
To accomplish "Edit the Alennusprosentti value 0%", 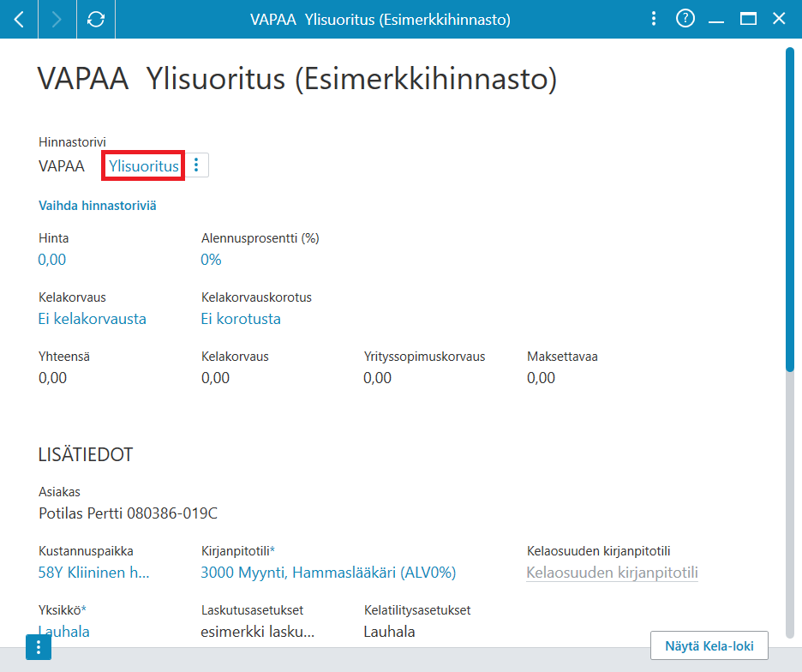I will click(211, 260).
